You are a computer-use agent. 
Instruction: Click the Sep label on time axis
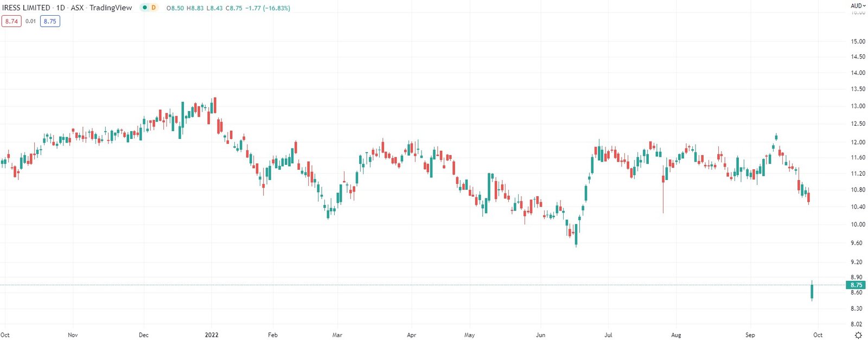(750, 335)
